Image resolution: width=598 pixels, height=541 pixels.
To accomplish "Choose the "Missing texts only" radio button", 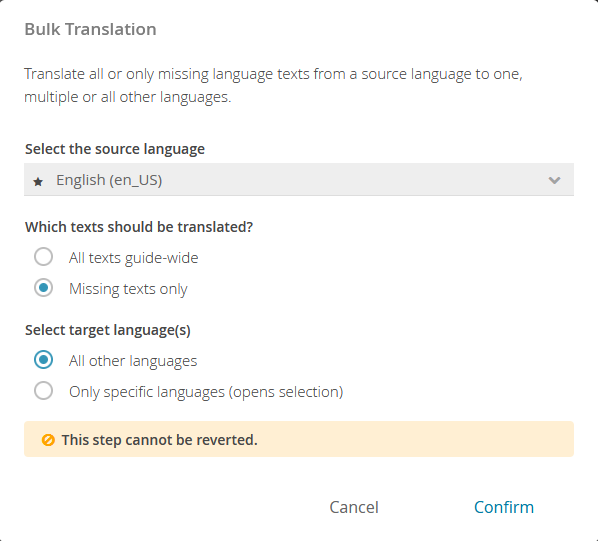I will click(x=43, y=287).
